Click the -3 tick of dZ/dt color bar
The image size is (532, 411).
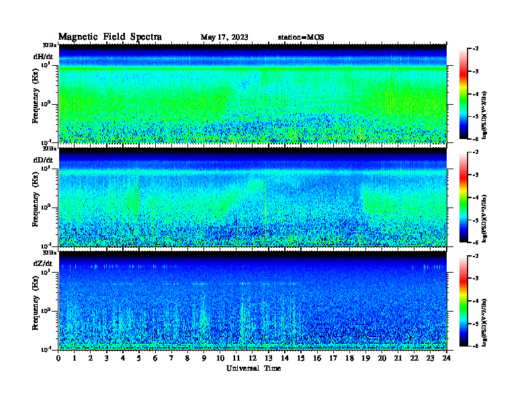pyautogui.click(x=476, y=279)
